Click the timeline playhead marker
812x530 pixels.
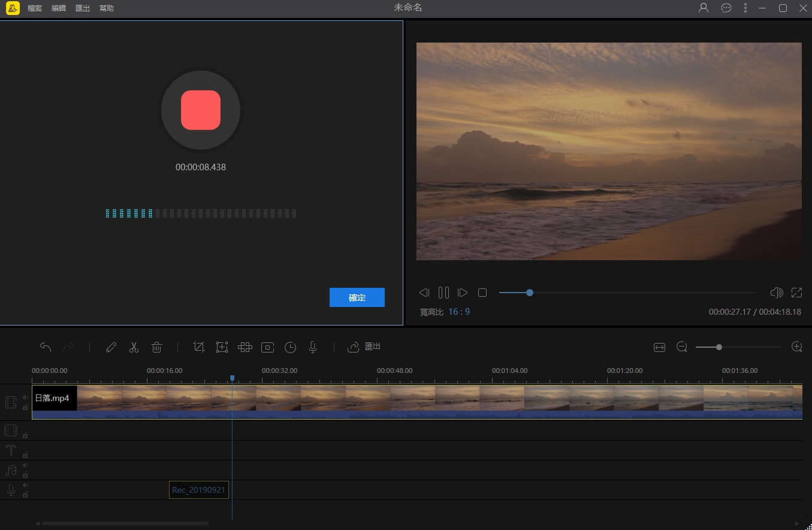(232, 378)
